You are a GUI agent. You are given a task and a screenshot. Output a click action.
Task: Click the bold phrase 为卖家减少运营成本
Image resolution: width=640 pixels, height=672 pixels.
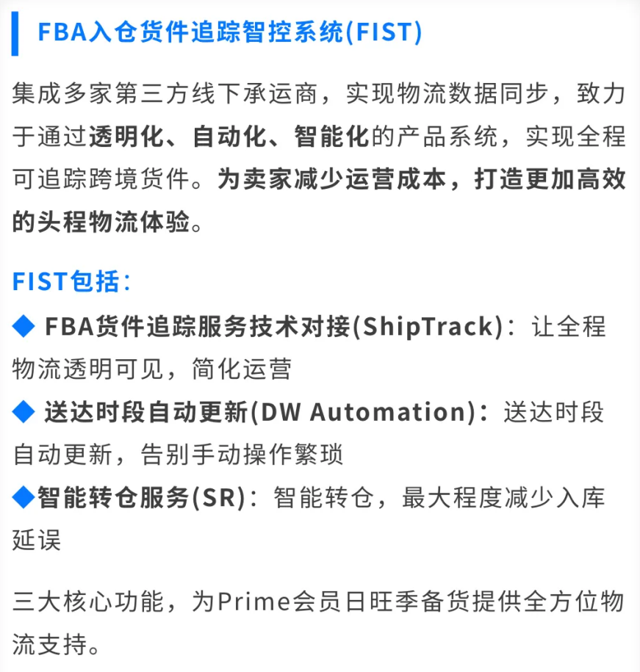(331, 180)
